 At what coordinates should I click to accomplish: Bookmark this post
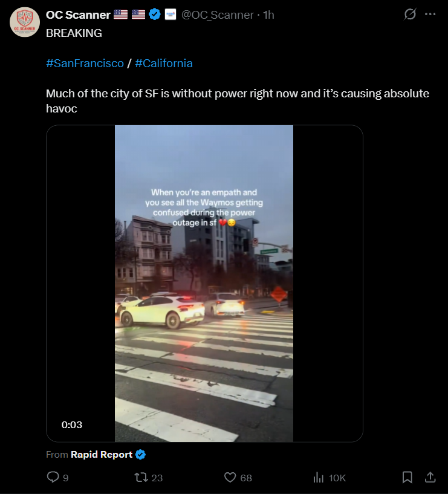pos(407,478)
